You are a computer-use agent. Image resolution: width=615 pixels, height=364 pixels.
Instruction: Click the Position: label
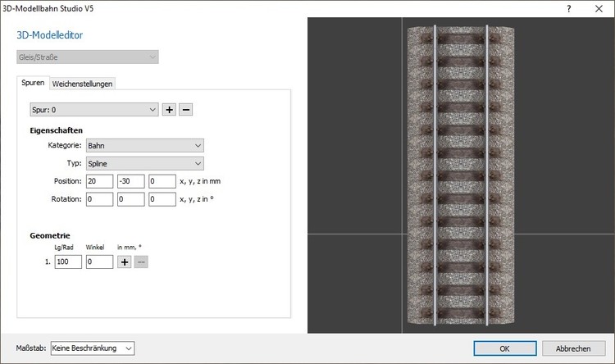(68, 181)
